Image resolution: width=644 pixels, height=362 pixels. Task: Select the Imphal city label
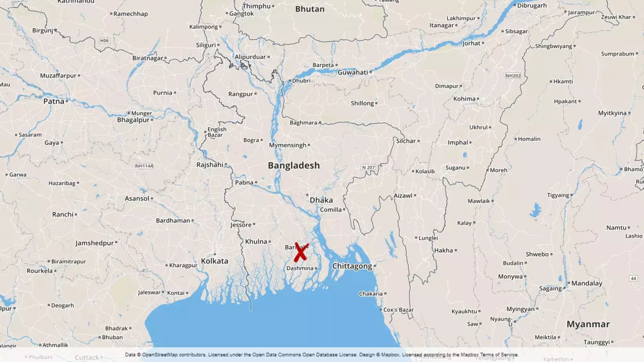point(458,143)
